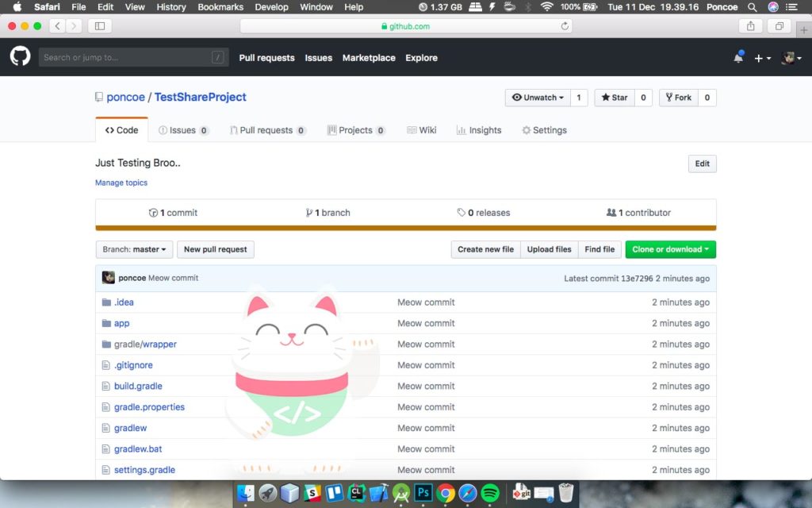The image size is (812, 508).
Task: Click the Spotlight search magnifier
Action: click(753, 6)
